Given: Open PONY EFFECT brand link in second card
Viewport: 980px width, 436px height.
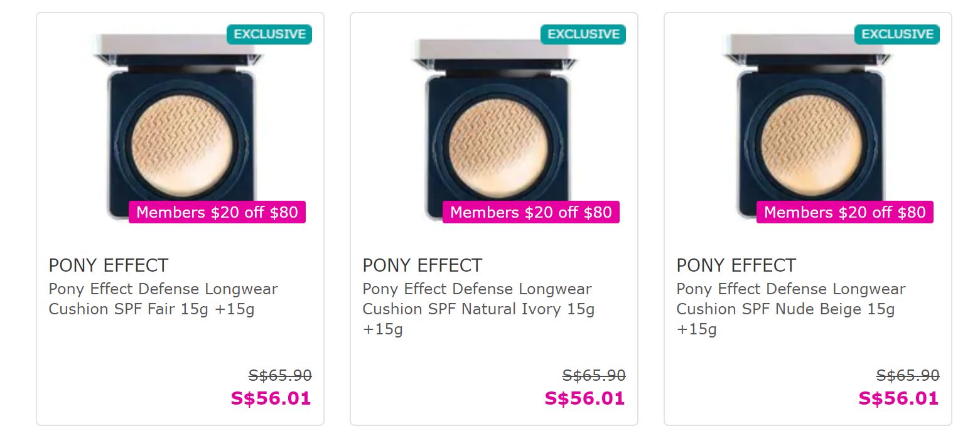Looking at the screenshot, I should click(423, 265).
